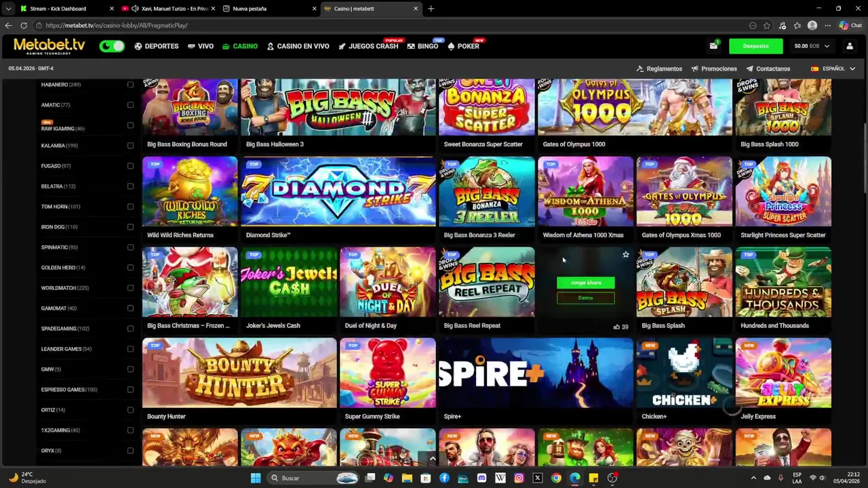
Task: Click the browser address bar URL
Action: coord(116,26)
